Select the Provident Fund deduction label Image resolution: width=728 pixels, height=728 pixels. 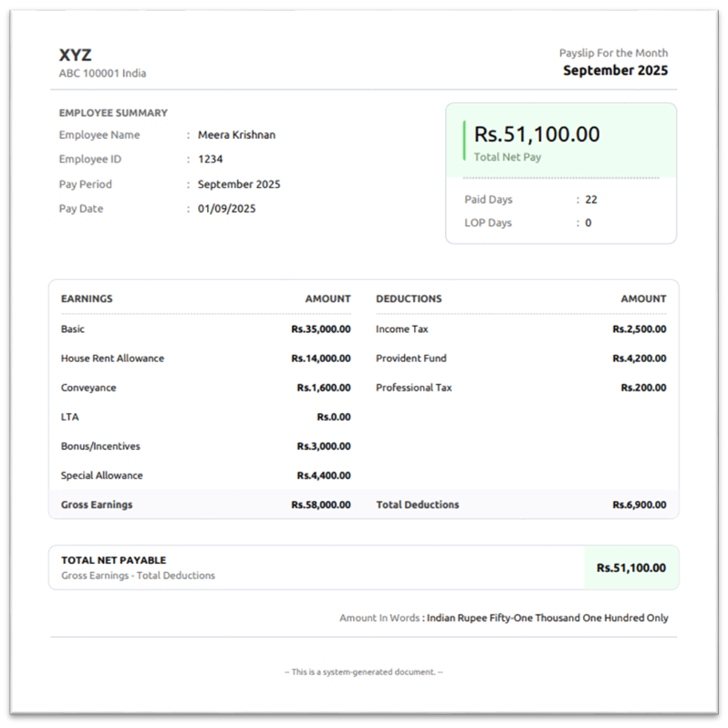[411, 359]
